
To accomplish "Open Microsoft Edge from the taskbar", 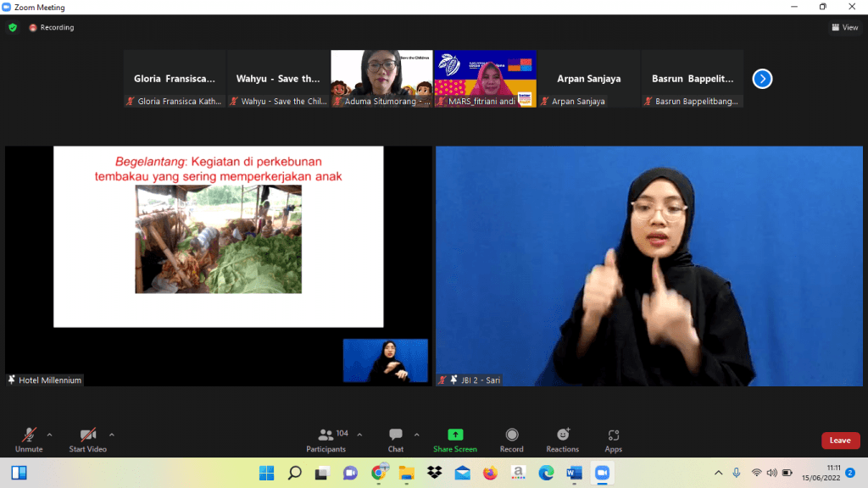I will (x=546, y=473).
